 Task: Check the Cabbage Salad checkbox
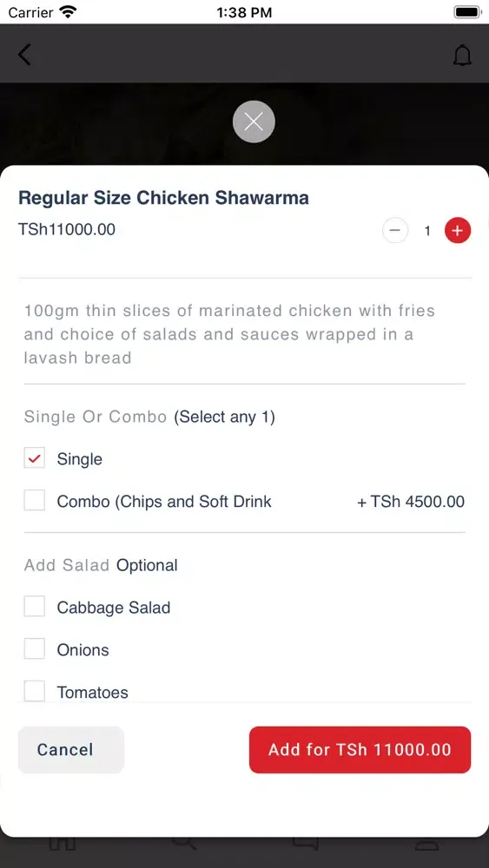pos(35,607)
